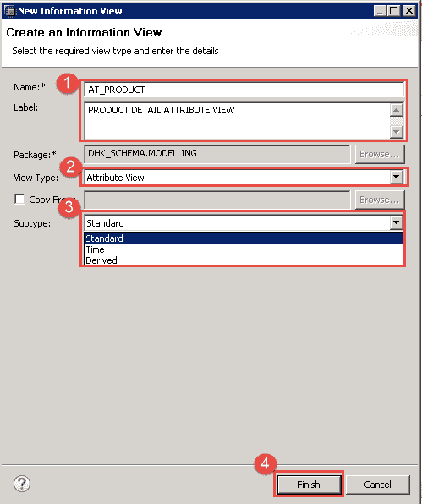Viewport: 422px width, 504px height.
Task: Click the View Type combo box showing Attribute View
Action: pos(244,177)
